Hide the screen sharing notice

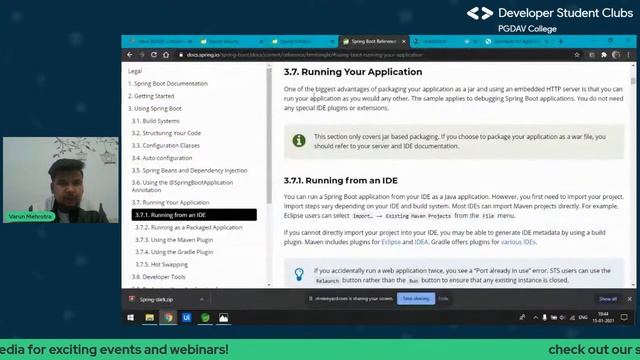coord(443,299)
